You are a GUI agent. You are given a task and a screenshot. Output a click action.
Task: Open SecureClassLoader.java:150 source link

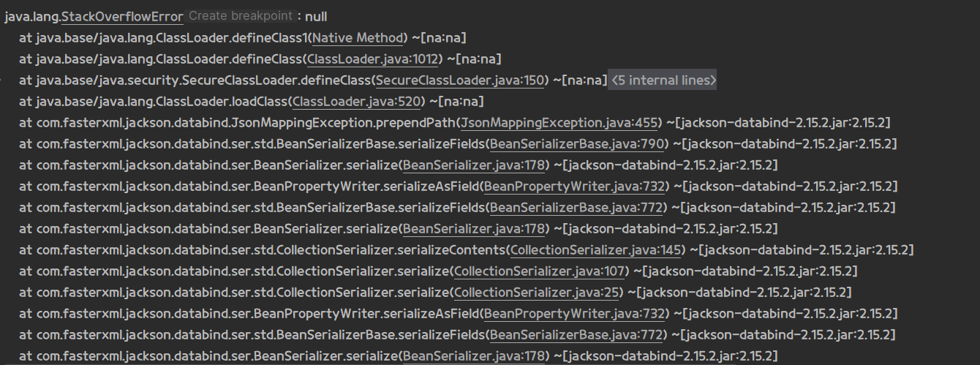pos(461,80)
